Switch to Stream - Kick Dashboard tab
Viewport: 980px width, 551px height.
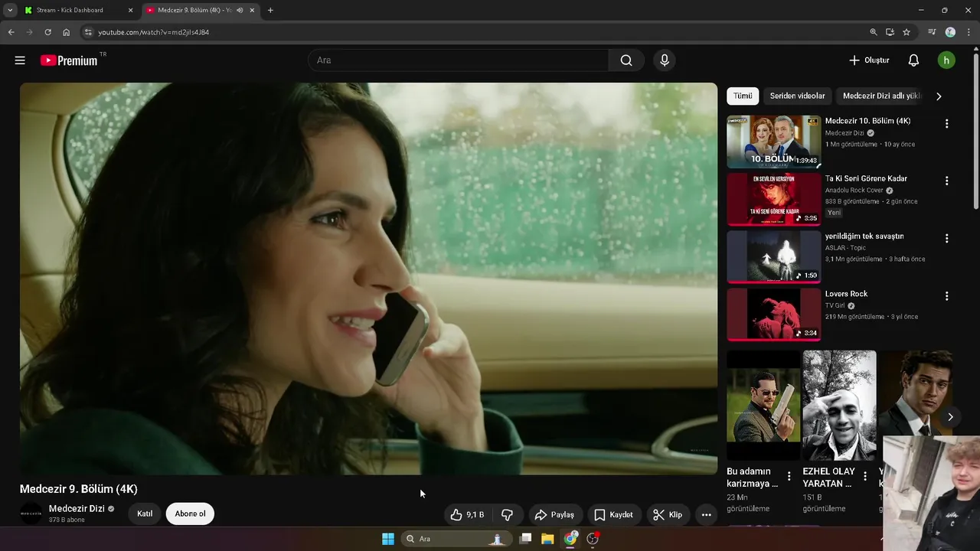tap(77, 10)
